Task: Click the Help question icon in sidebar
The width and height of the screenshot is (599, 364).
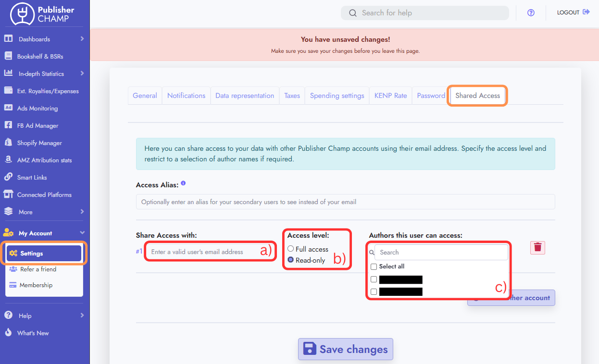Action: coord(8,315)
